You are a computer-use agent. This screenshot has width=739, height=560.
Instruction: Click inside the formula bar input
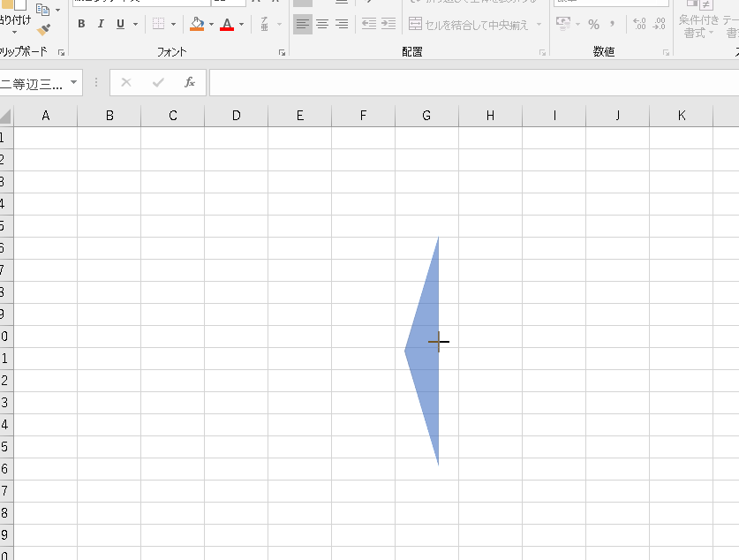pos(468,82)
